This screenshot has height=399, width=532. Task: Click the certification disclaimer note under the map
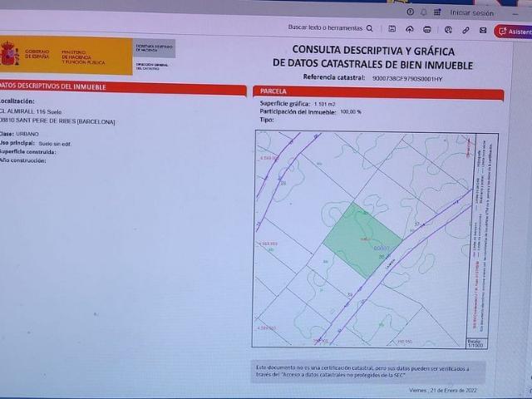tap(367, 372)
